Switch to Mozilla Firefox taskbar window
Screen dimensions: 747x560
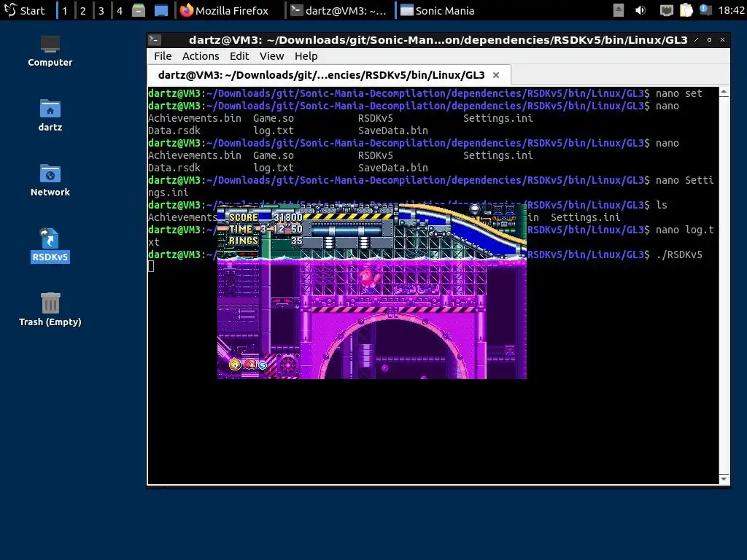(225, 10)
